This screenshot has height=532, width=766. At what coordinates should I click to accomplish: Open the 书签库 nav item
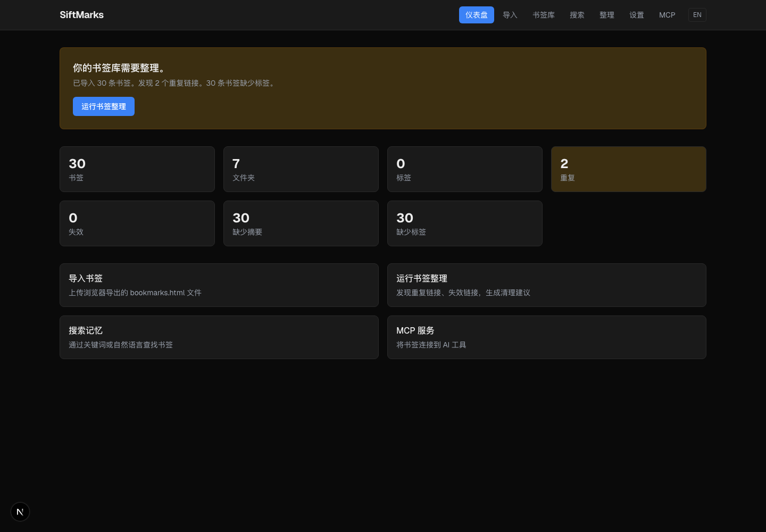pyautogui.click(x=544, y=15)
